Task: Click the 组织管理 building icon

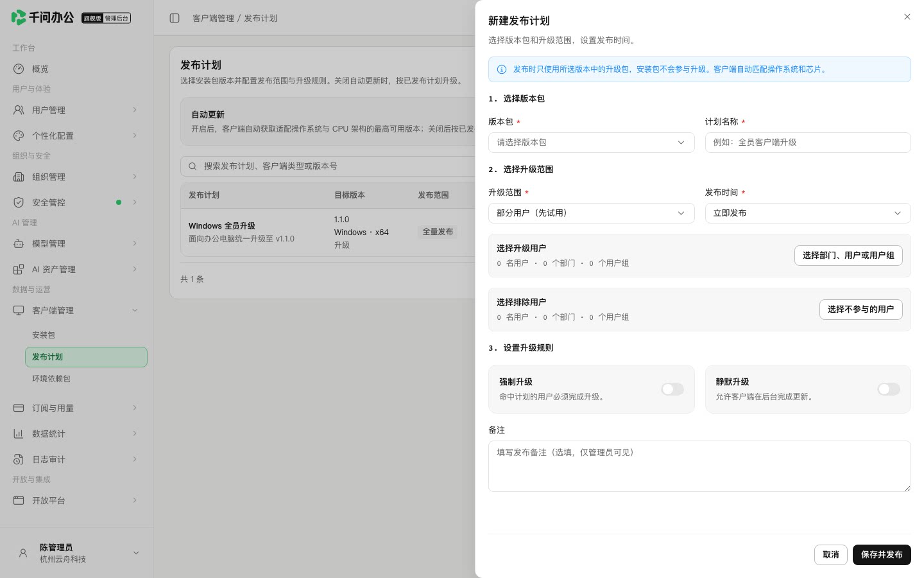Action: [19, 177]
